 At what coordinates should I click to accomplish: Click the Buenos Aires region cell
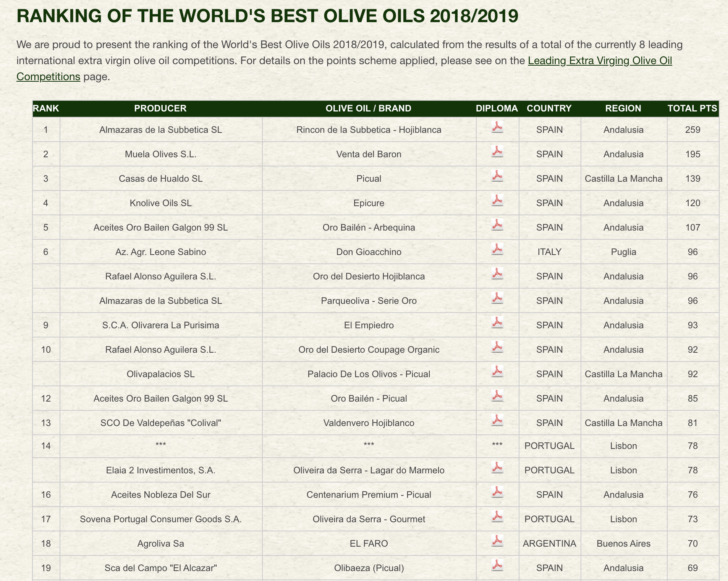(x=624, y=544)
